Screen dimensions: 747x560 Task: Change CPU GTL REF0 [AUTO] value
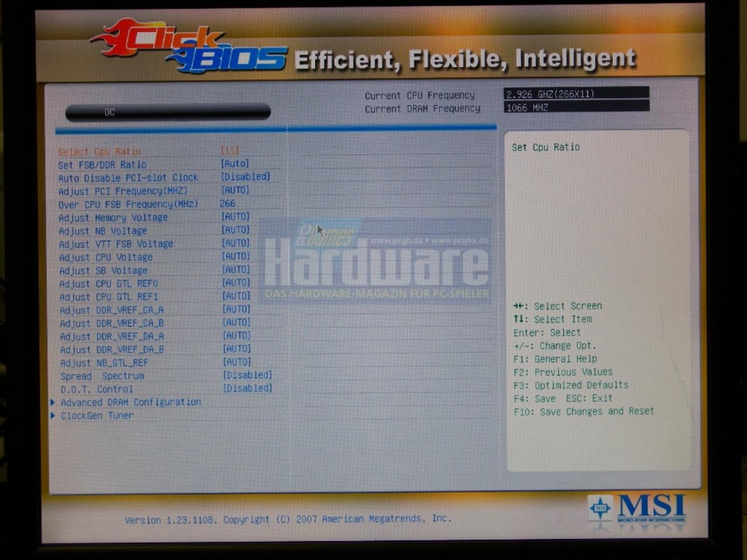236,283
